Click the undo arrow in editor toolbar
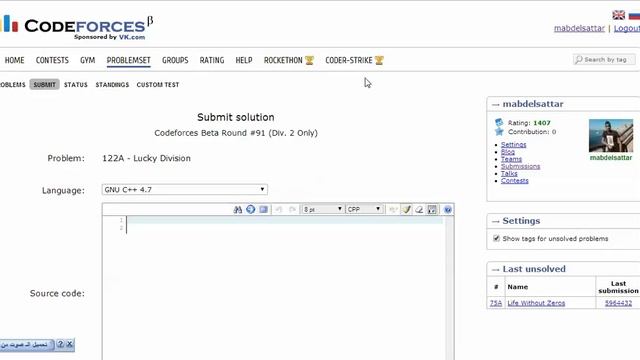The width and height of the screenshot is (640, 360). click(279, 209)
